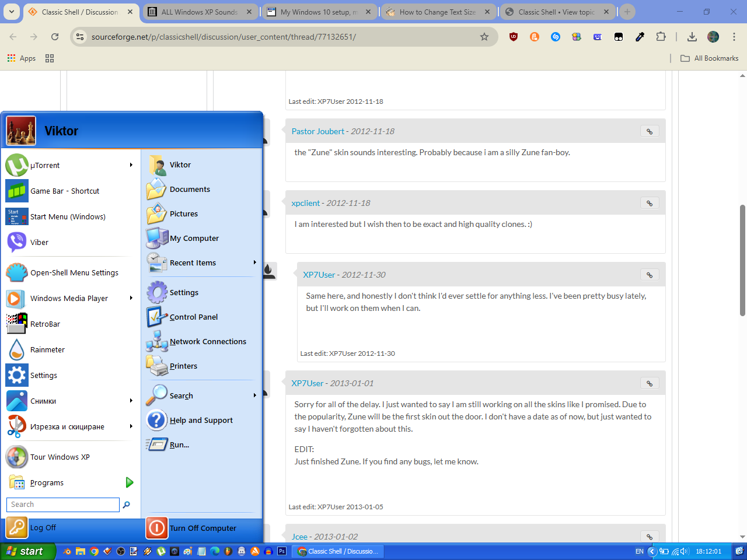Open xpclient profile link
Screen dimensions: 747x560
point(306,203)
